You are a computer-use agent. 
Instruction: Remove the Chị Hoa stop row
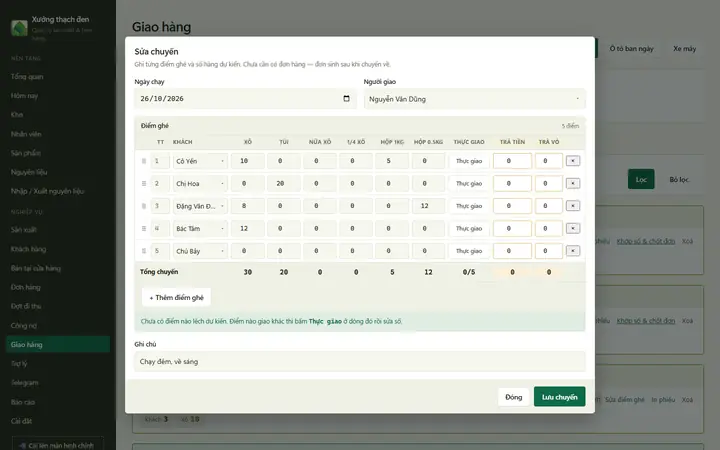(x=573, y=183)
